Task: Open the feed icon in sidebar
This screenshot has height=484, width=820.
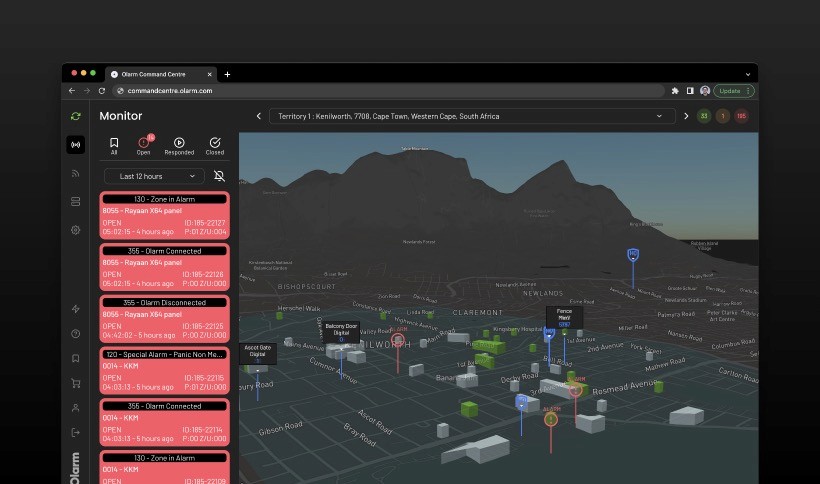Action: pos(76,174)
